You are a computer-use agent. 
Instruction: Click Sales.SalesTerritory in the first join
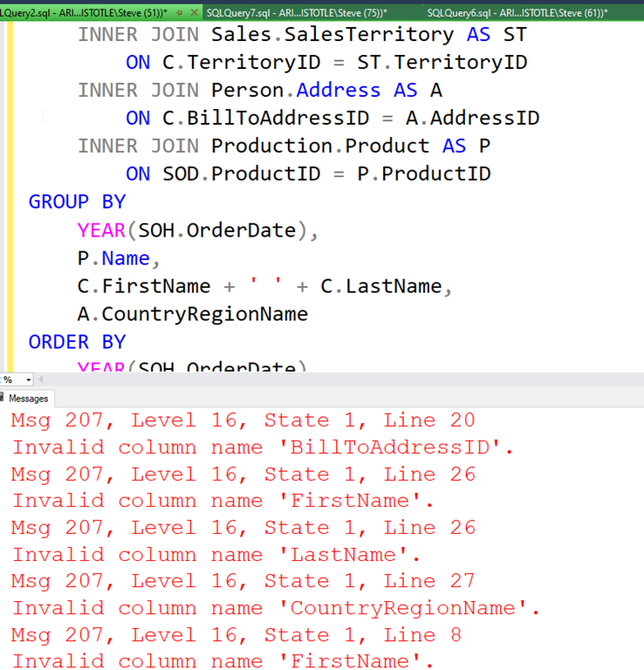coord(332,35)
